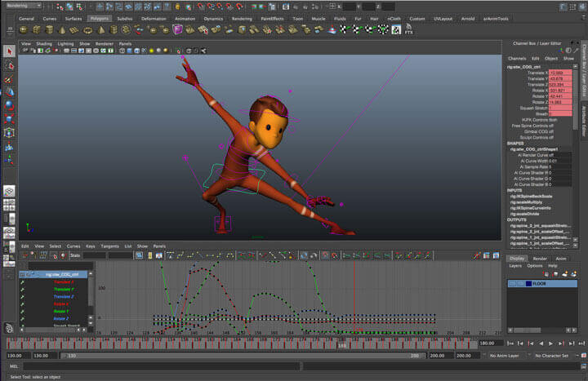Screen dimensions: 588x381
Task: Open the No Character Set dropdown
Action: pos(554,356)
